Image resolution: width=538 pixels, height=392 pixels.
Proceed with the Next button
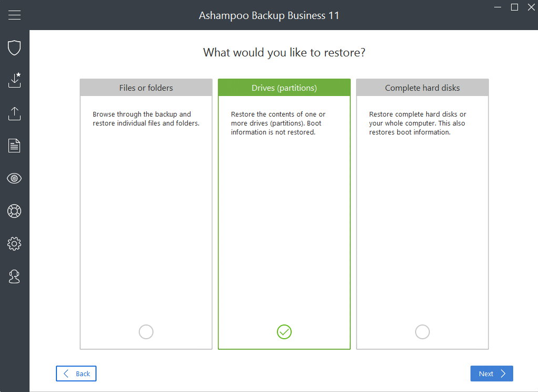point(492,374)
